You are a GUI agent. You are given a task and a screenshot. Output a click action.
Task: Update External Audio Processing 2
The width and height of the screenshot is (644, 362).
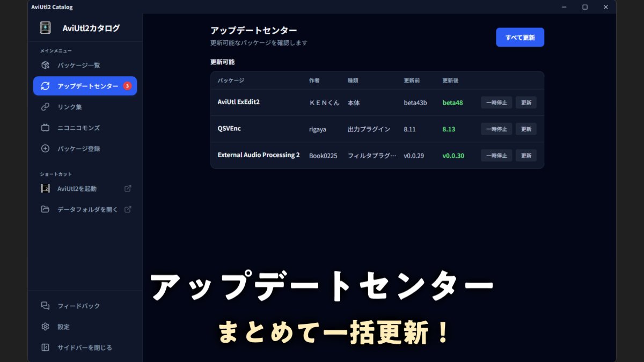(x=526, y=156)
